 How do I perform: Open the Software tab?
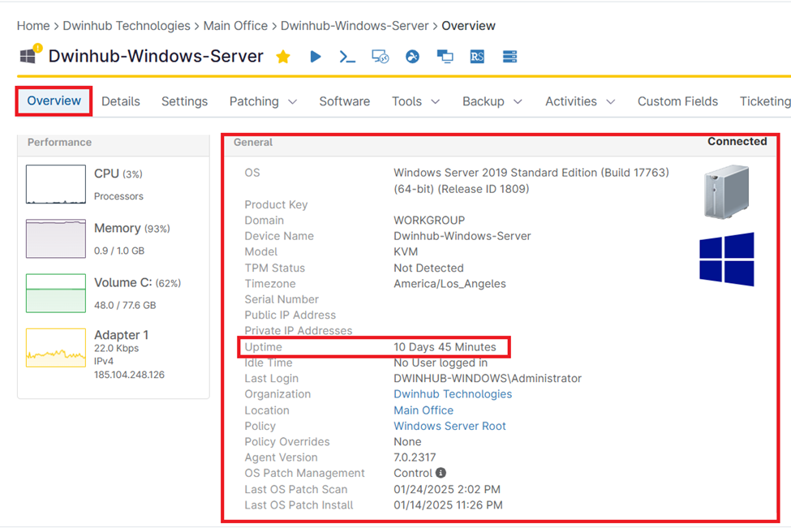(344, 101)
